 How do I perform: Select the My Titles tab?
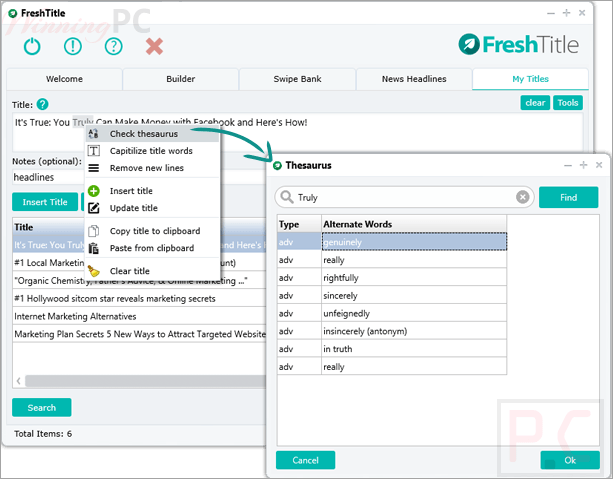tap(531, 79)
